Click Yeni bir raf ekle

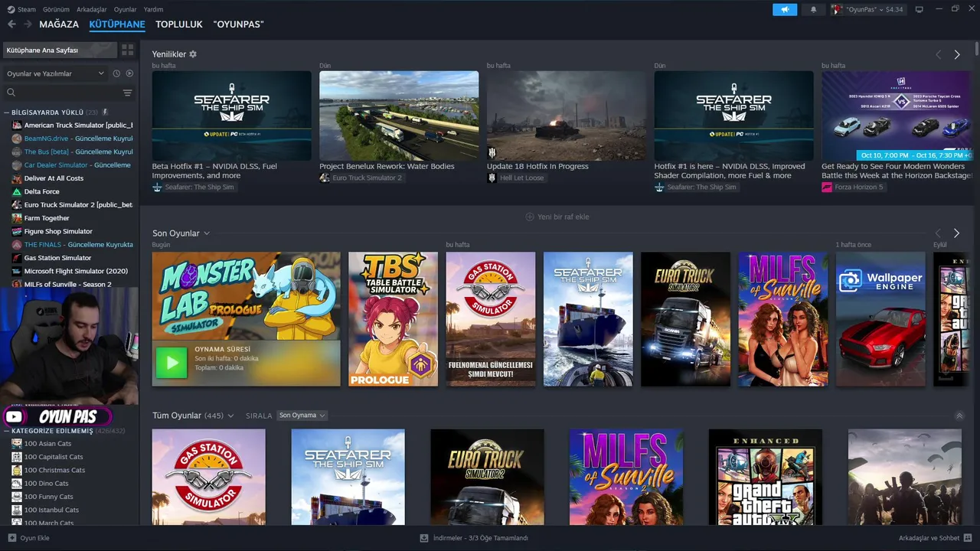[557, 217]
